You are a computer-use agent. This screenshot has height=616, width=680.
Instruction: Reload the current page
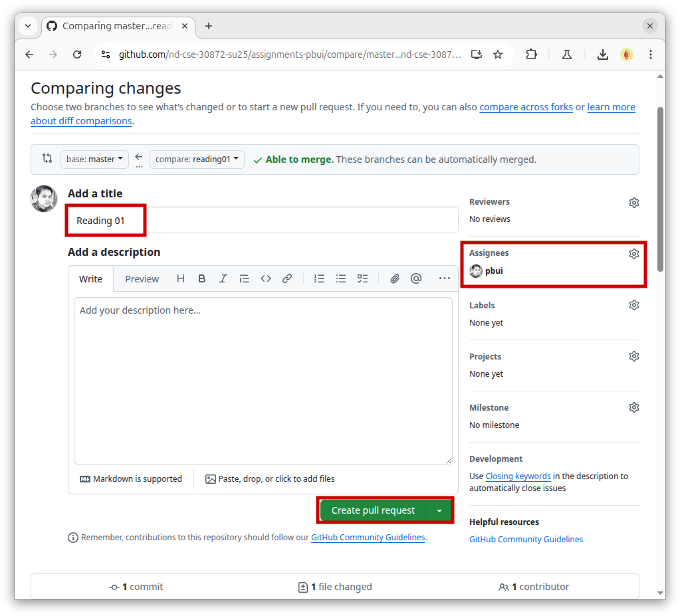tap(77, 54)
